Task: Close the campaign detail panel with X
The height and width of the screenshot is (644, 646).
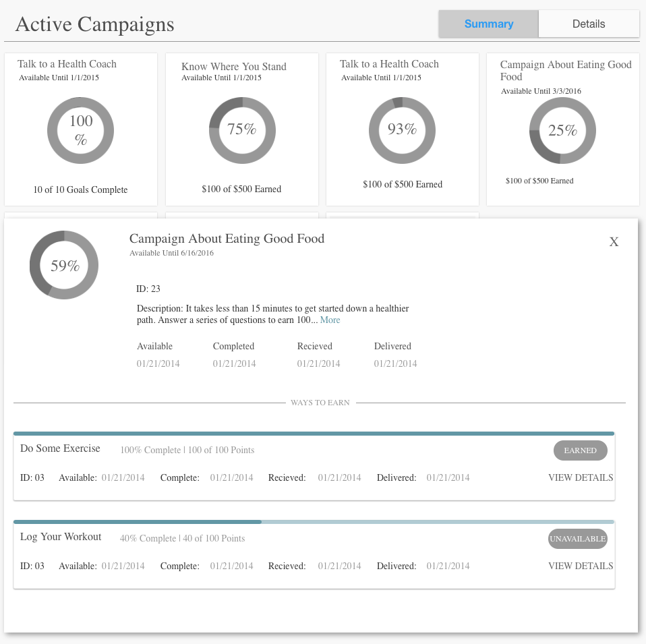Action: [x=614, y=242]
